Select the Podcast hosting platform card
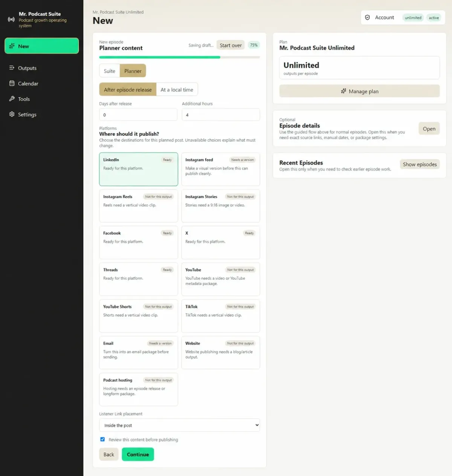452x476 pixels. [x=138, y=389]
